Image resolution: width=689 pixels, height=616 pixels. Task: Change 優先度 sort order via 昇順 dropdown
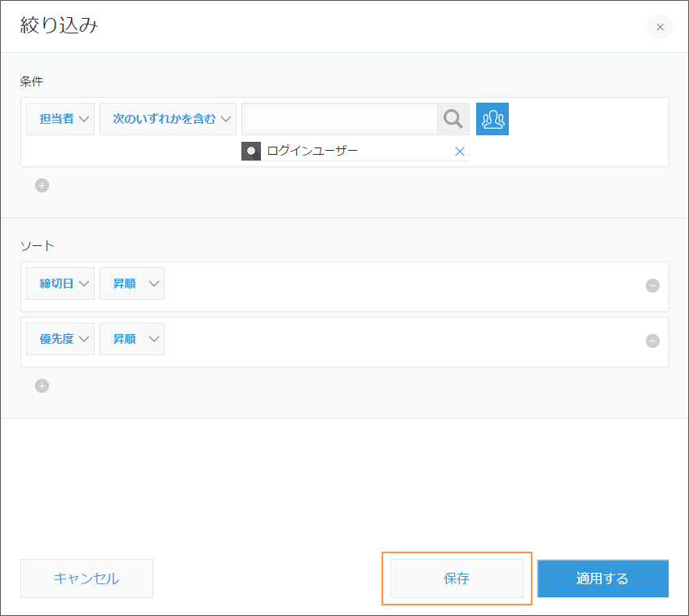click(131, 339)
